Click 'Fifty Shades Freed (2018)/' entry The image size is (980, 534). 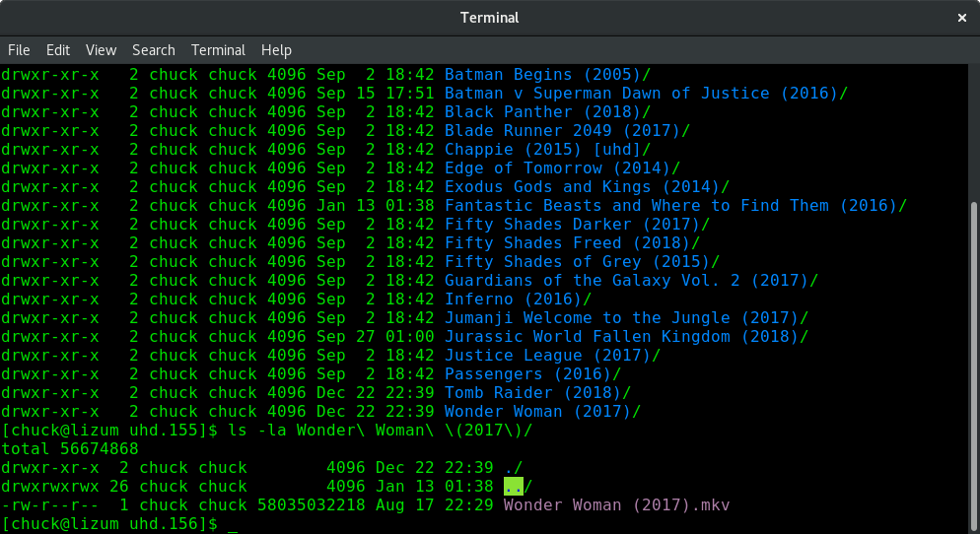[573, 243]
